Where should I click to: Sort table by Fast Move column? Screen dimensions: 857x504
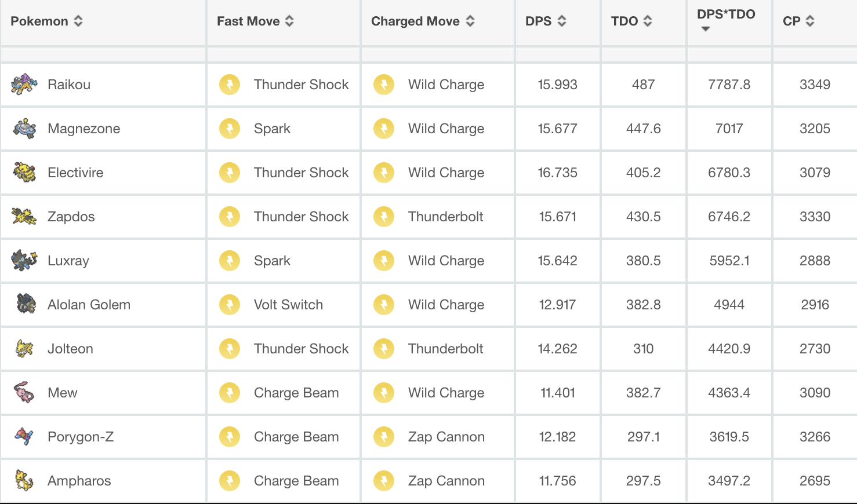coord(289,21)
